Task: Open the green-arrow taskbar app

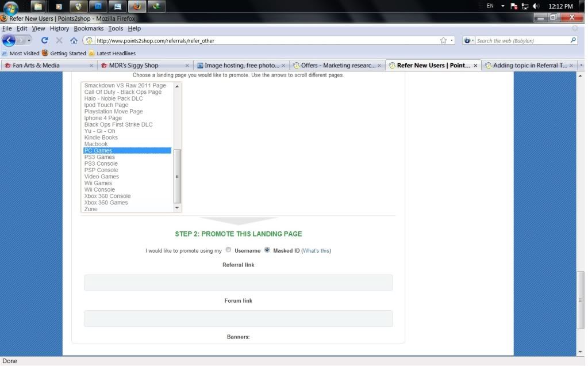Action: (x=157, y=6)
